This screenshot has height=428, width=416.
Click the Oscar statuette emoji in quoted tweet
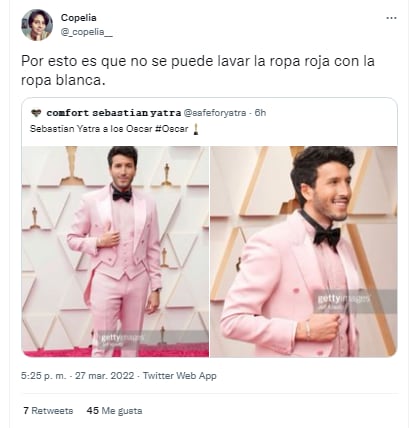point(196,129)
